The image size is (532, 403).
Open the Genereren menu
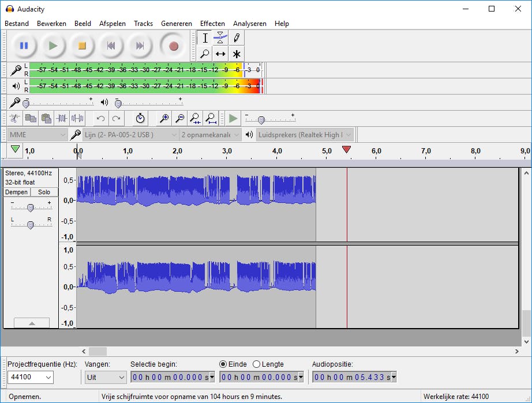coord(177,24)
